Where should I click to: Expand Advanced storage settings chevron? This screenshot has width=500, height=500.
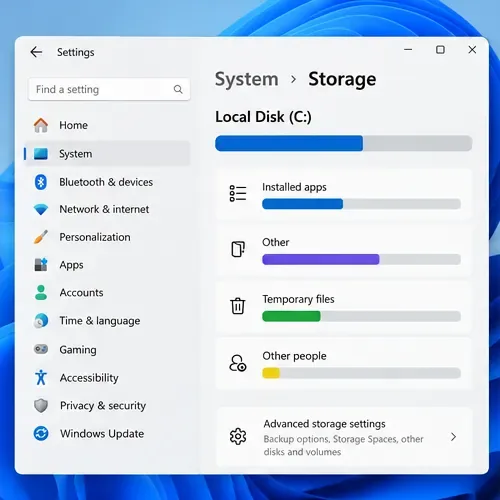[x=453, y=437]
